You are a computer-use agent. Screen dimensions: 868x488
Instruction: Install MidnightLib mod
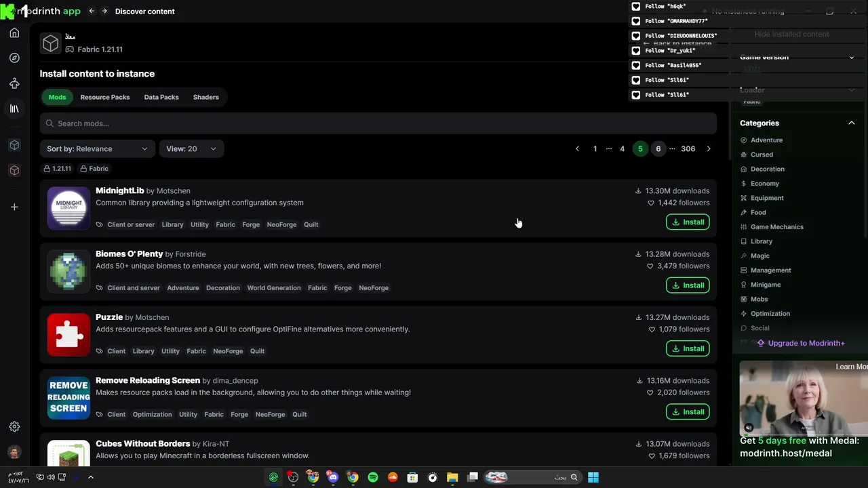pos(688,222)
